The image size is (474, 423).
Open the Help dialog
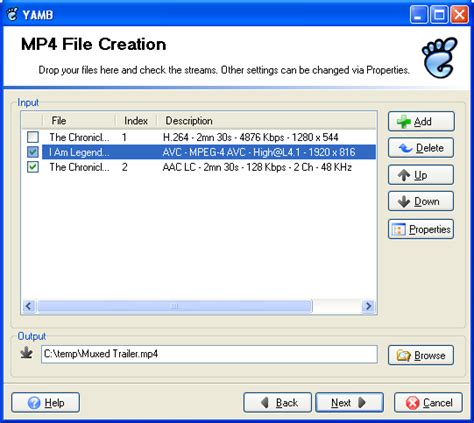click(x=46, y=403)
